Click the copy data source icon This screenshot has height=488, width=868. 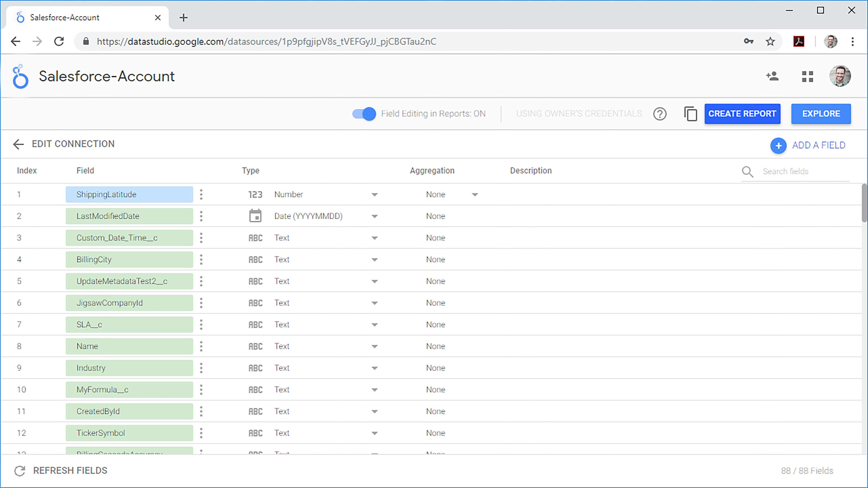coord(690,114)
